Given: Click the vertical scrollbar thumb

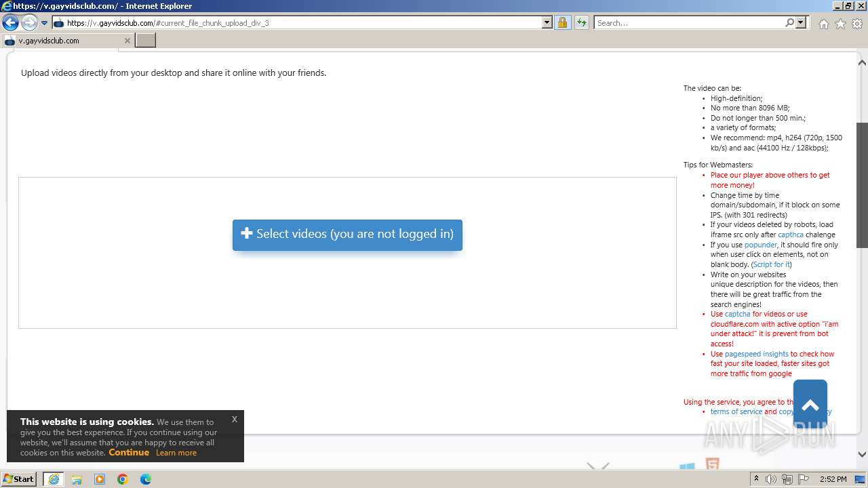Looking at the screenshot, I should 863,185.
